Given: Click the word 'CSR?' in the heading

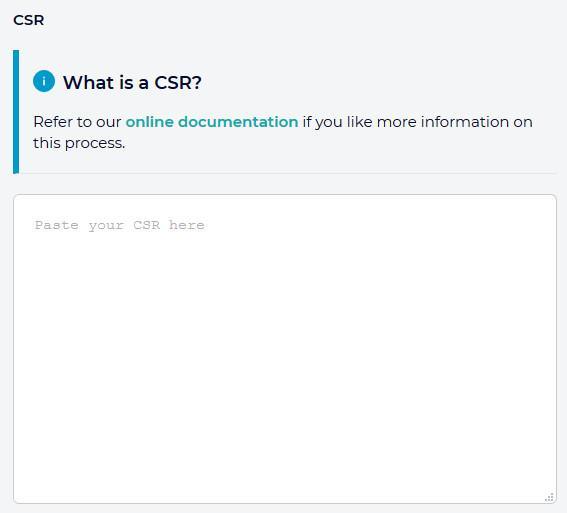Looking at the screenshot, I should point(178,82).
